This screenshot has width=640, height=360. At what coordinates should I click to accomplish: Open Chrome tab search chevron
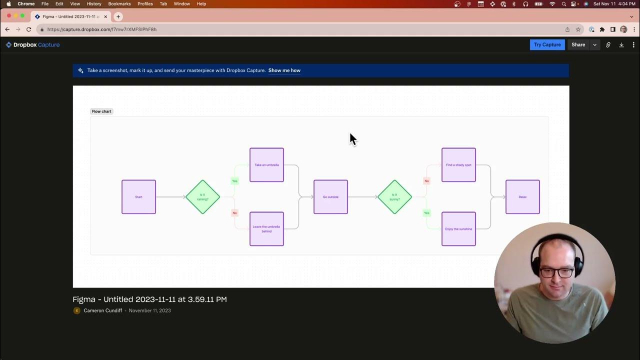pyautogui.click(x=632, y=17)
